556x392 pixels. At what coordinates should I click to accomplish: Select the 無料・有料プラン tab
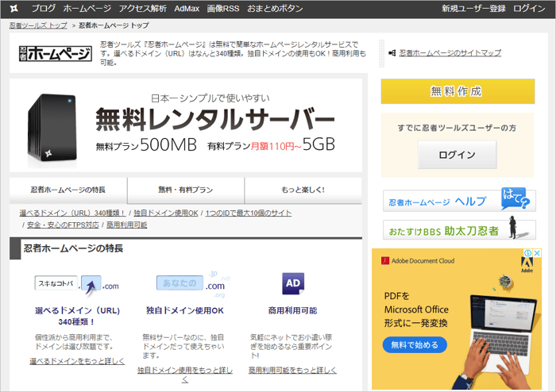tap(186, 190)
